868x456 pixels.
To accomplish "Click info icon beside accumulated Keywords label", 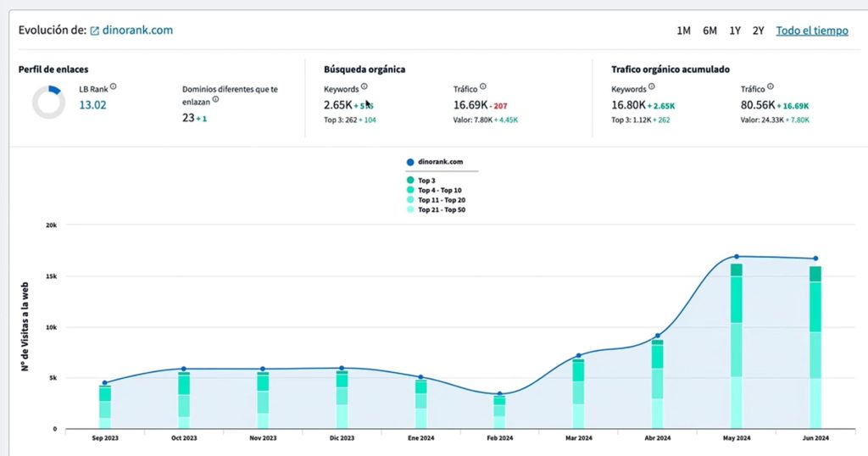I will (x=652, y=86).
